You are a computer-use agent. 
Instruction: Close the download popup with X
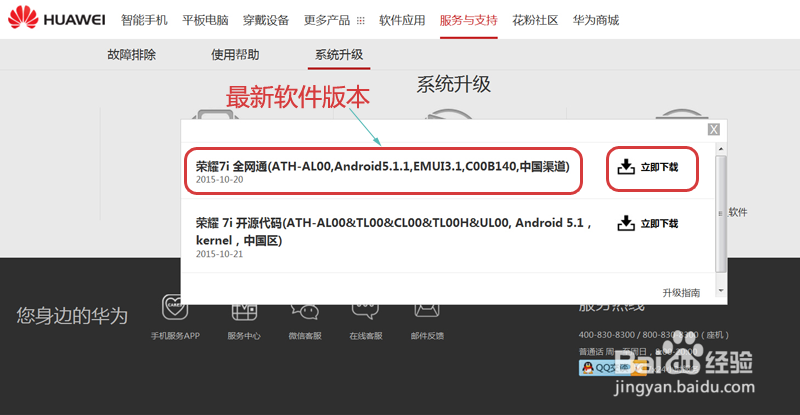pos(714,130)
